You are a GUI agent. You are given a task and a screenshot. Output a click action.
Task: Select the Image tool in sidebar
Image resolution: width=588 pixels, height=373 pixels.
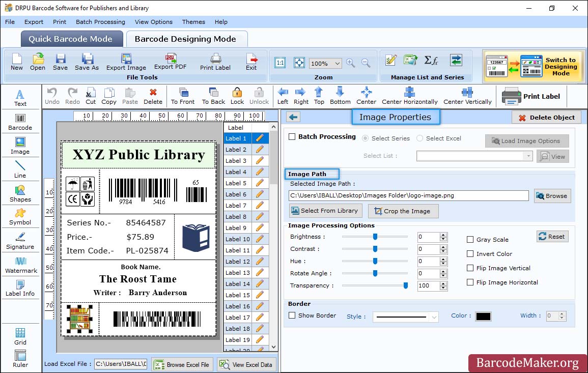(20, 146)
